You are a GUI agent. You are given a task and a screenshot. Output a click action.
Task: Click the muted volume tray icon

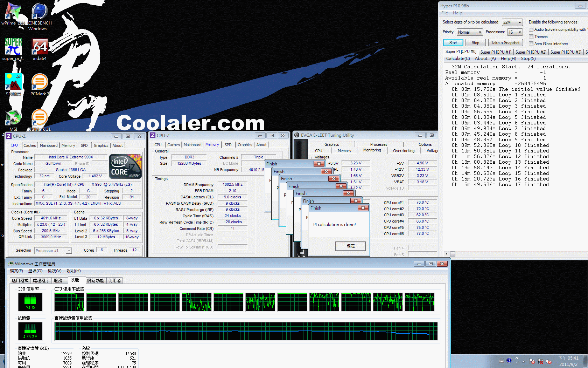[x=549, y=361]
